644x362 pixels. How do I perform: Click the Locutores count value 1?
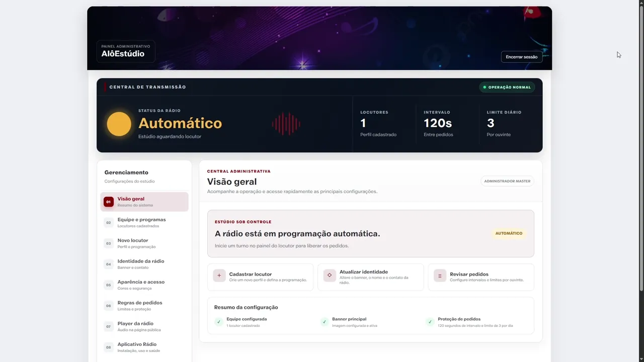click(x=363, y=123)
